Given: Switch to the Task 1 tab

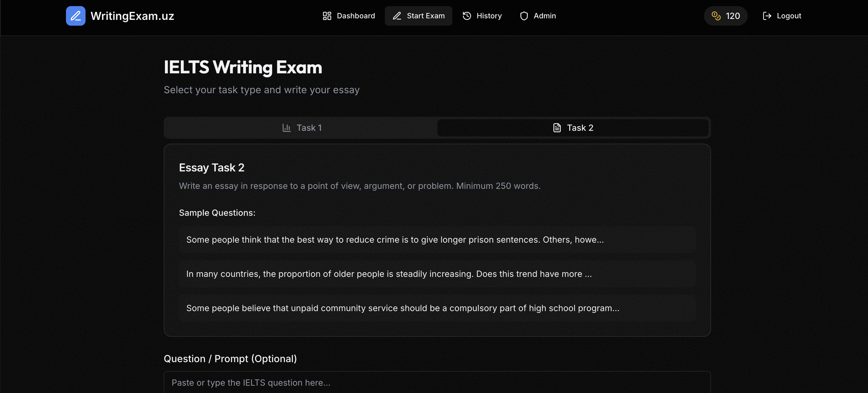Looking at the screenshot, I should 301,127.
